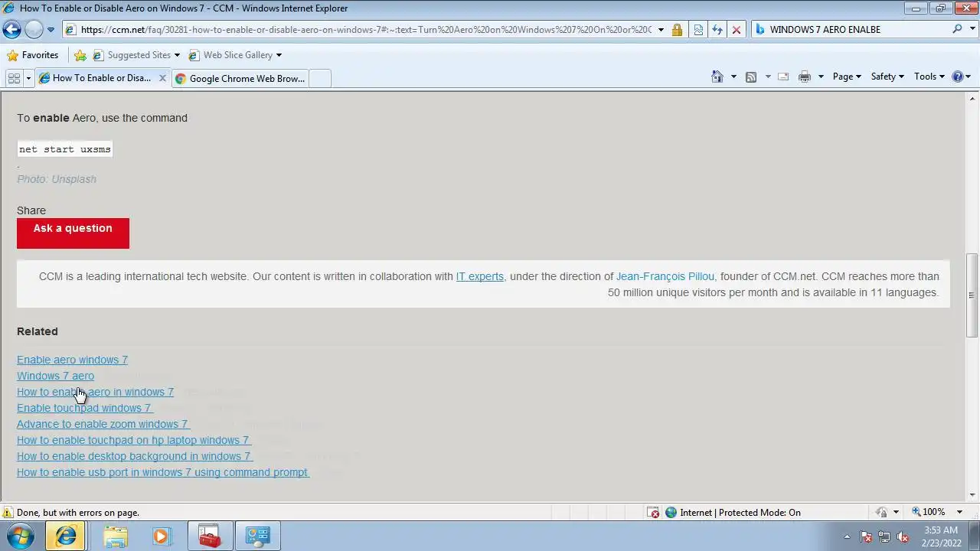Expand the Home button dropdown arrow
The image size is (980, 551).
(x=733, y=77)
